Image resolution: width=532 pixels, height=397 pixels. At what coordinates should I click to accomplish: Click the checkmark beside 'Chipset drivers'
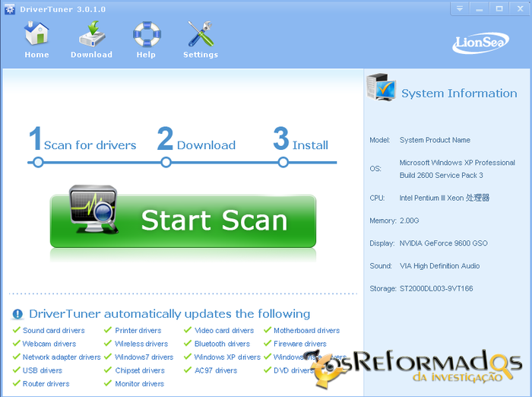108,370
